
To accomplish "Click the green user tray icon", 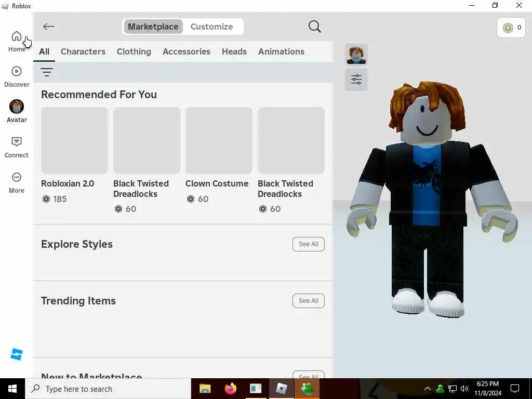I will click(440, 389).
